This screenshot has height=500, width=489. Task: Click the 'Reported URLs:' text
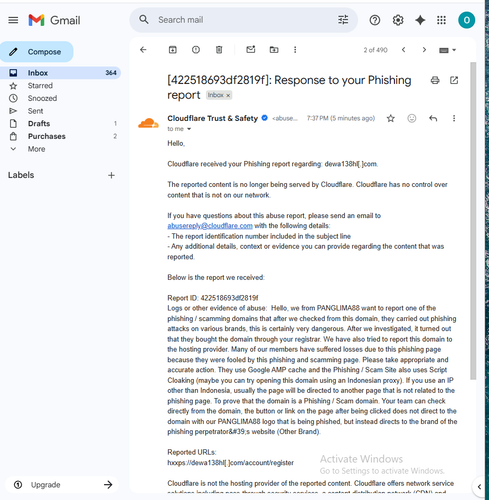point(192,452)
